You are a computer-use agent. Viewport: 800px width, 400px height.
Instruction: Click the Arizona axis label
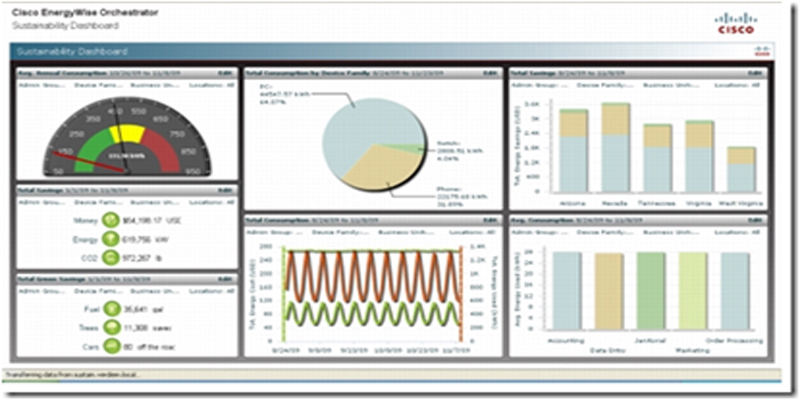(573, 203)
